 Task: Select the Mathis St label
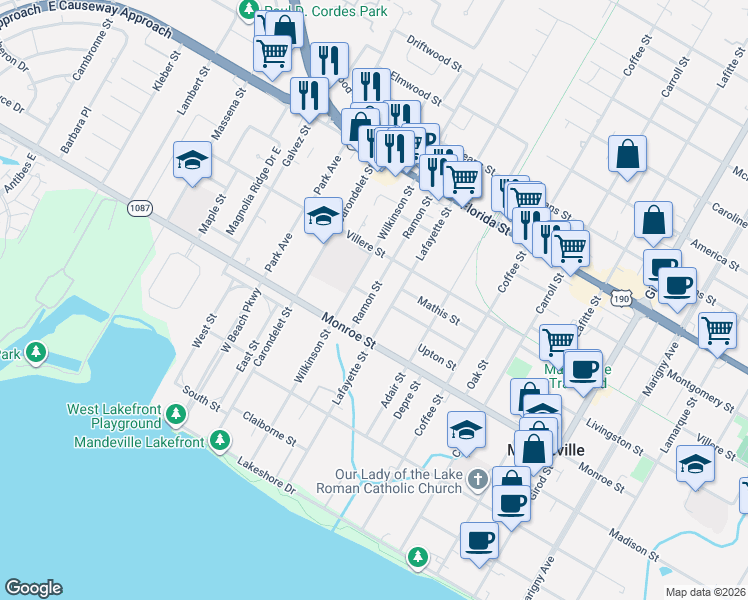[x=438, y=310]
